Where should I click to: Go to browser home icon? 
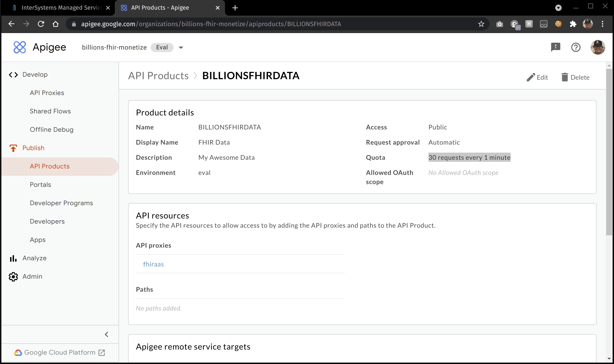pos(56,24)
